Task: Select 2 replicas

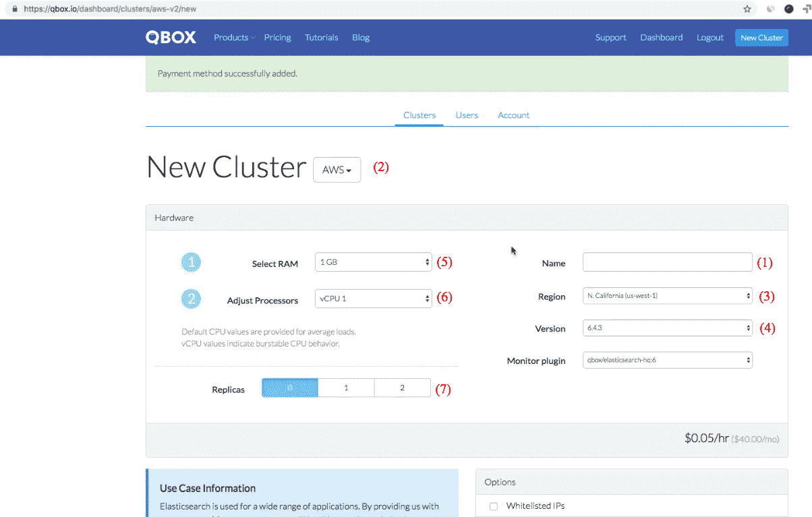Action: point(402,388)
